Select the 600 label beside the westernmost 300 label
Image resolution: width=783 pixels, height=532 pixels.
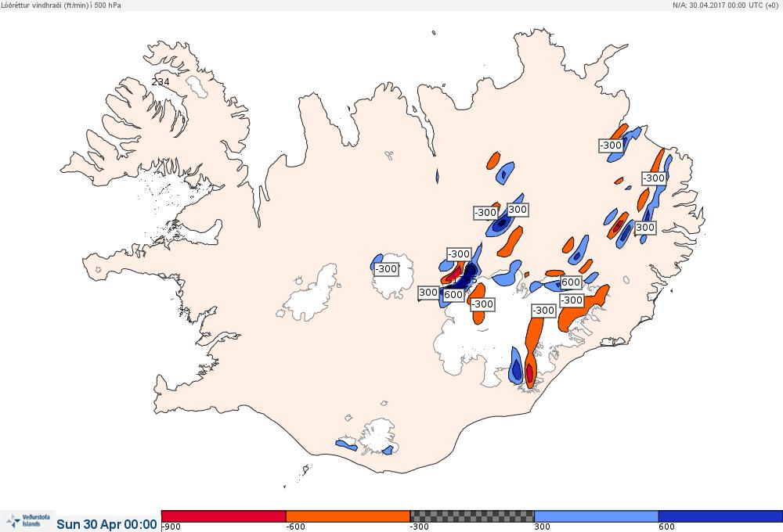[453, 294]
